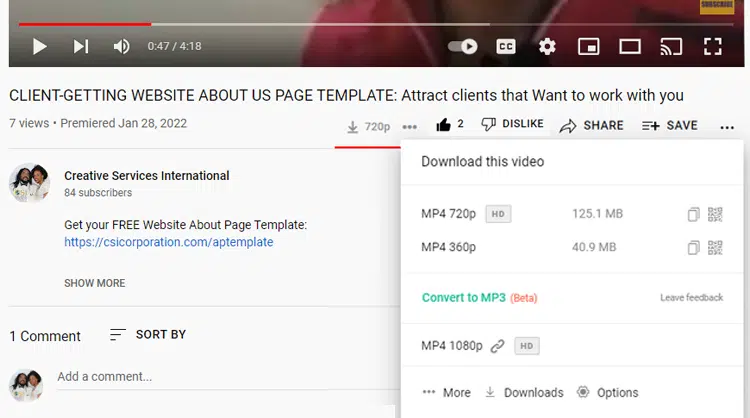
Task: Switch to theater mode
Action: click(630, 46)
